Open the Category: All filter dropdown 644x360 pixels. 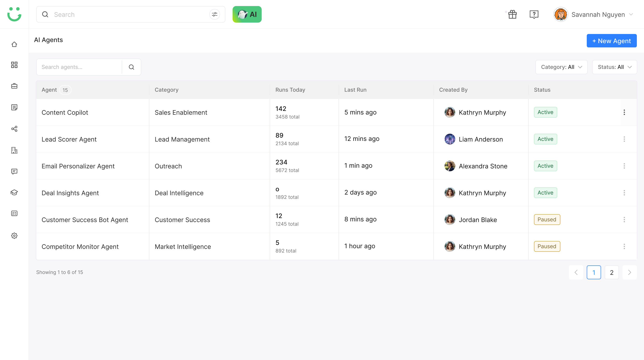click(561, 67)
